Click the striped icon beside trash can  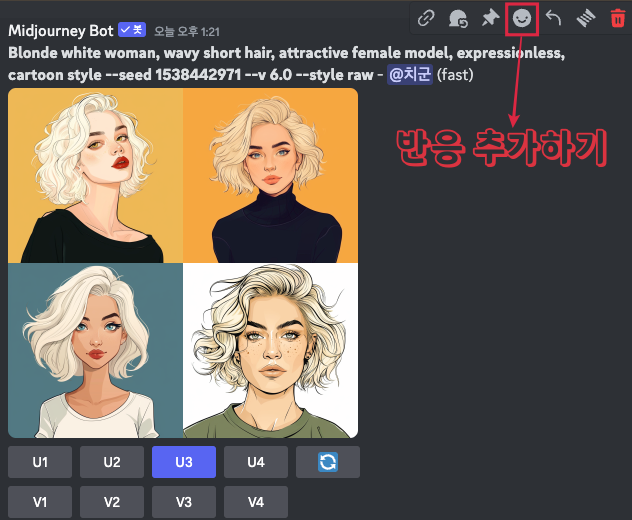click(x=586, y=18)
